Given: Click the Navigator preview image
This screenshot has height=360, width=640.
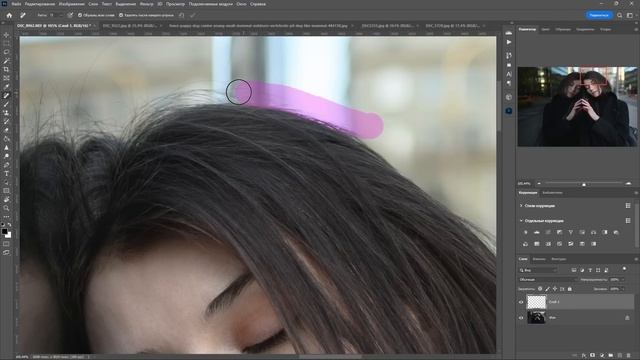Looking at the screenshot, I should 577,107.
